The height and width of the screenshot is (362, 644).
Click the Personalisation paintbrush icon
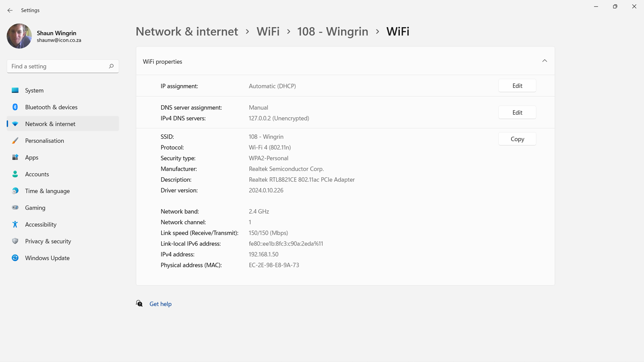15,141
